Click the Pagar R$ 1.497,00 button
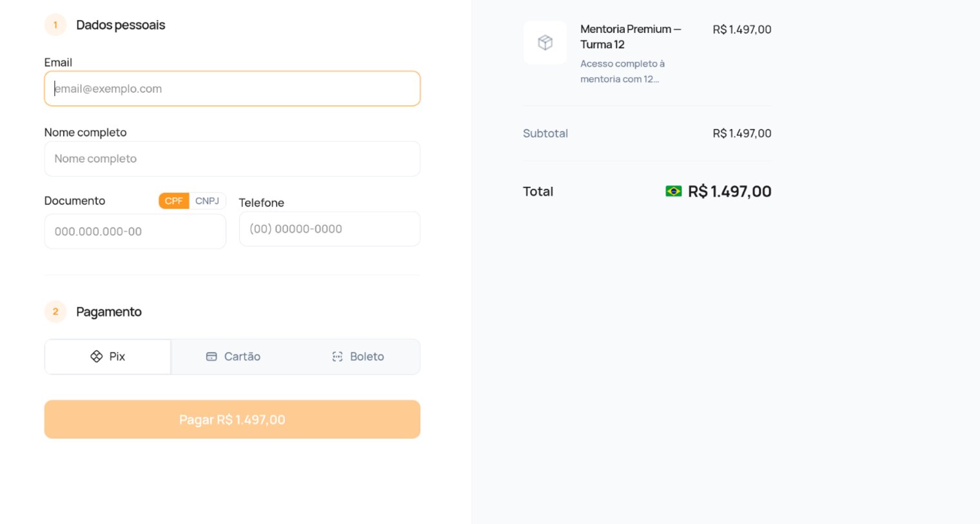Viewport: 980px width, 524px height. (232, 420)
